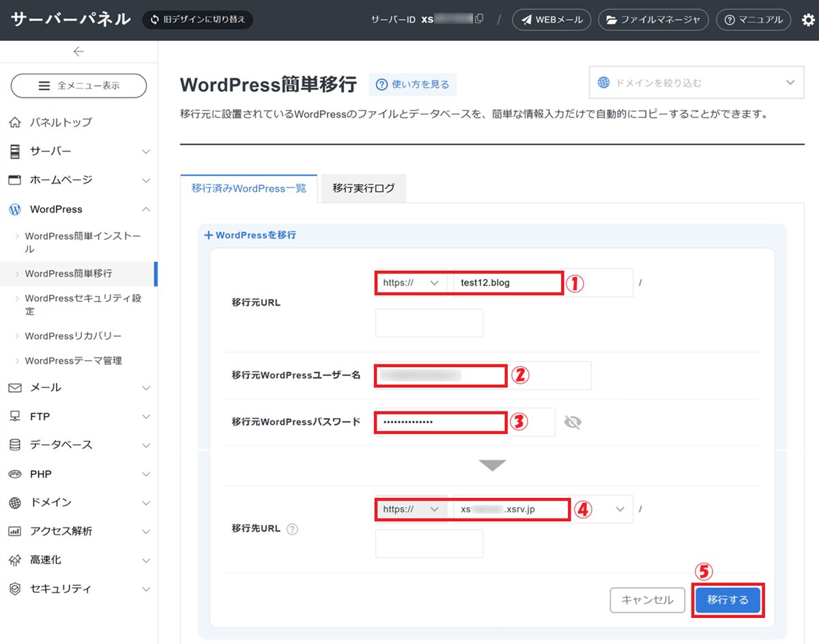Open WEBメール from the header
The image size is (819, 644).
tap(551, 20)
